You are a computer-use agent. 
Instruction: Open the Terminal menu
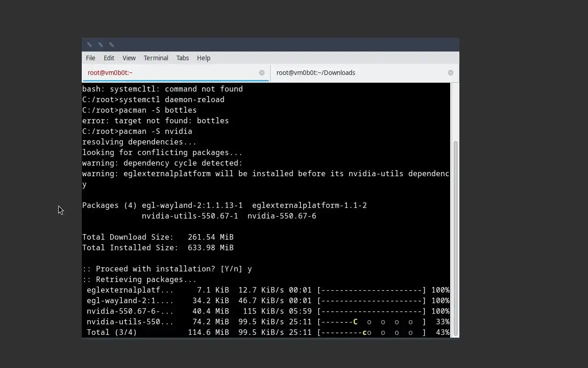point(156,58)
